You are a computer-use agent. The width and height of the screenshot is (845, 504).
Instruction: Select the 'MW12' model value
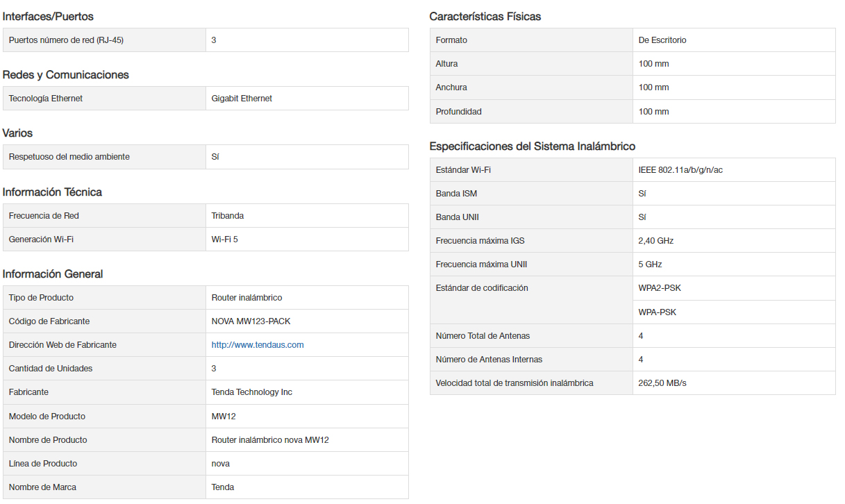224,417
